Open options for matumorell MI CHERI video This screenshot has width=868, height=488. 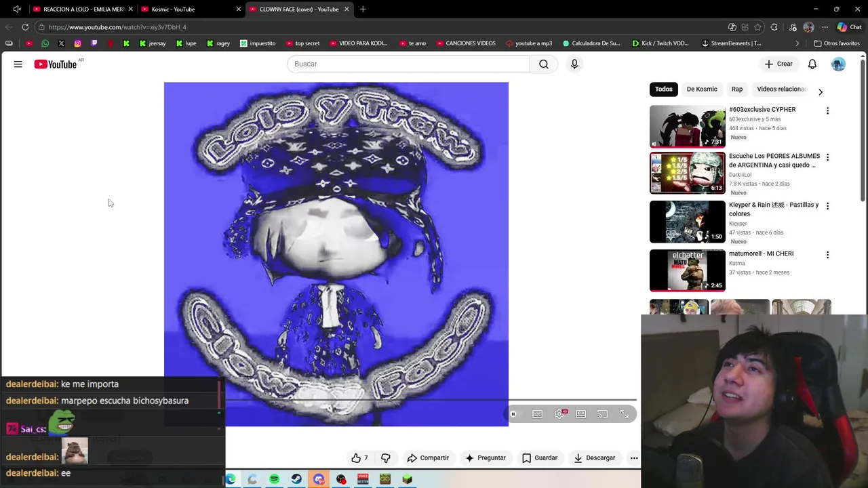[x=827, y=255]
